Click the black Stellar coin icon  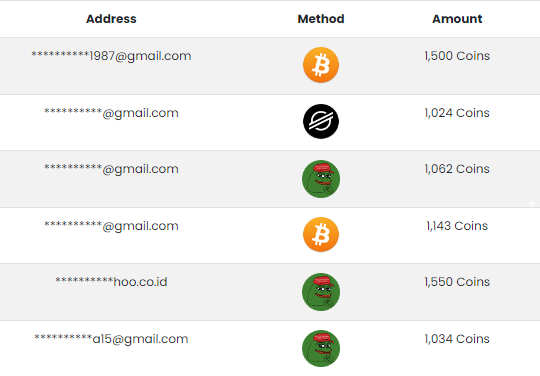pos(321,122)
